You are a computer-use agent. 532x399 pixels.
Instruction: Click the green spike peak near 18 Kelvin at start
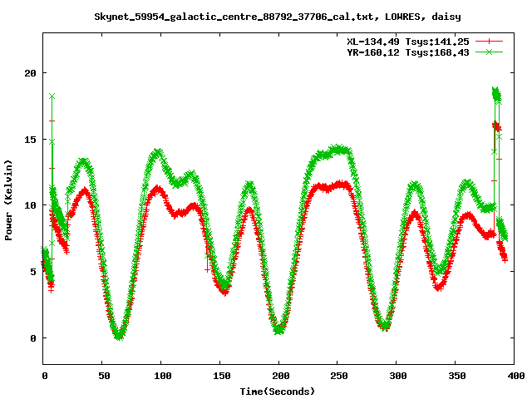(52, 96)
